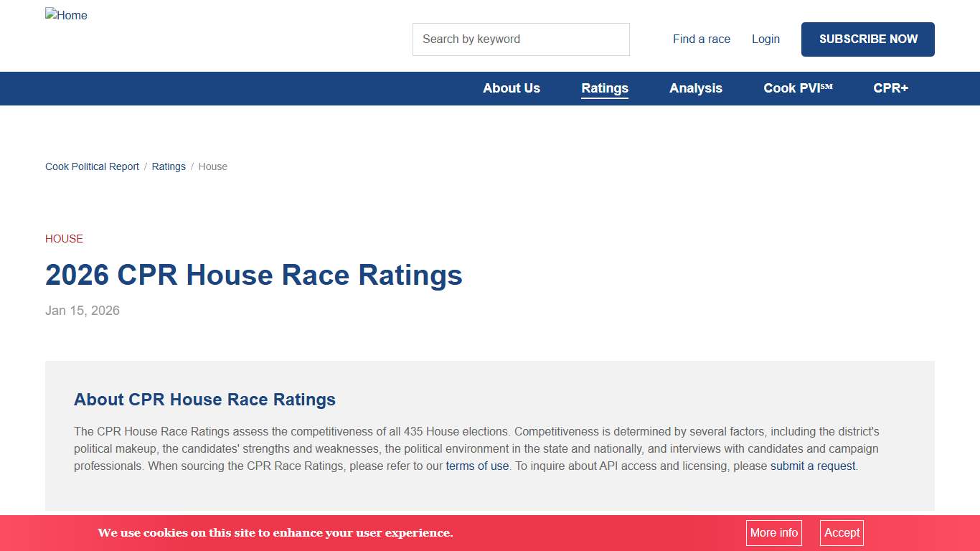Click the red HOUSE category label

(x=64, y=238)
